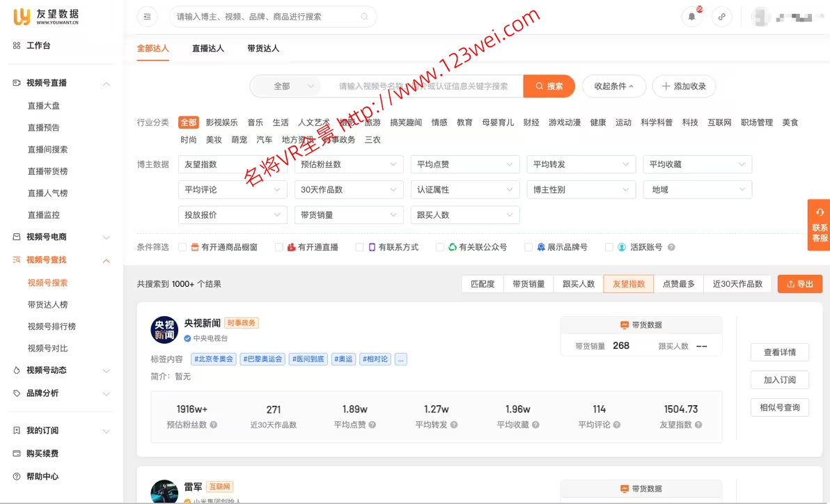Open the floating 联系客服 customer service panel

819,225
